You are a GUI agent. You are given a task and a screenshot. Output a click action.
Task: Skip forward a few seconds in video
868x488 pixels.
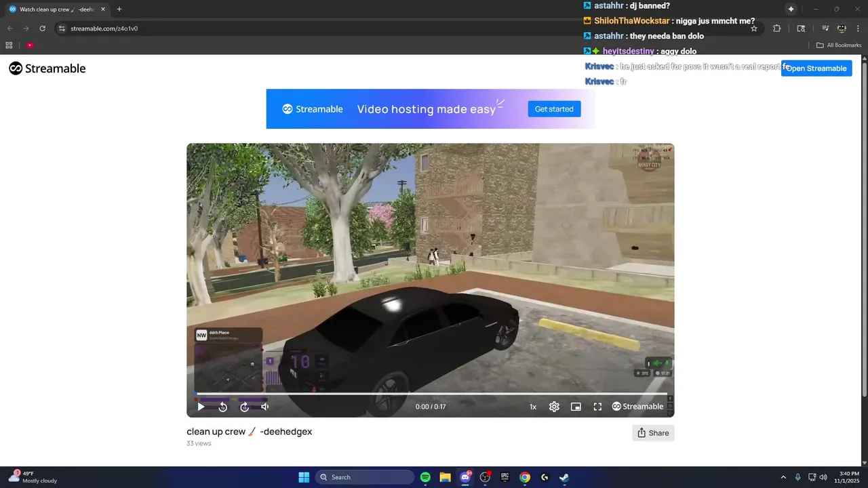click(x=244, y=407)
